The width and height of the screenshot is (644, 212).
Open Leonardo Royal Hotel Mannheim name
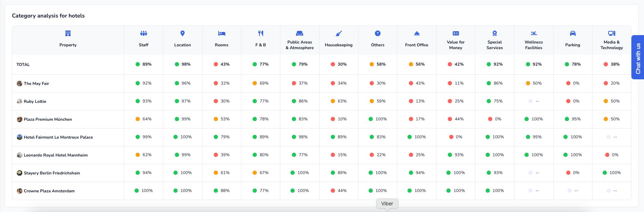(x=56, y=155)
